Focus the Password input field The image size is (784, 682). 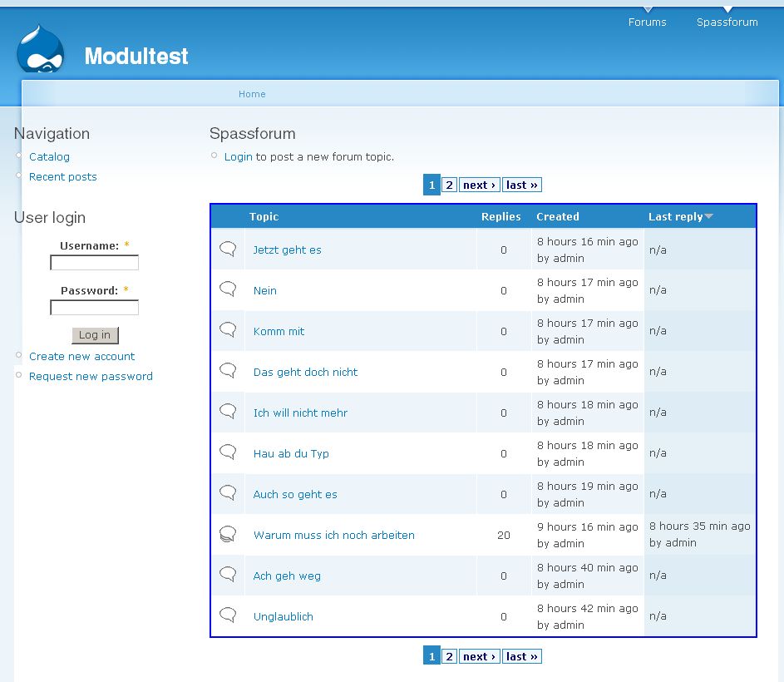pyautogui.click(x=94, y=308)
